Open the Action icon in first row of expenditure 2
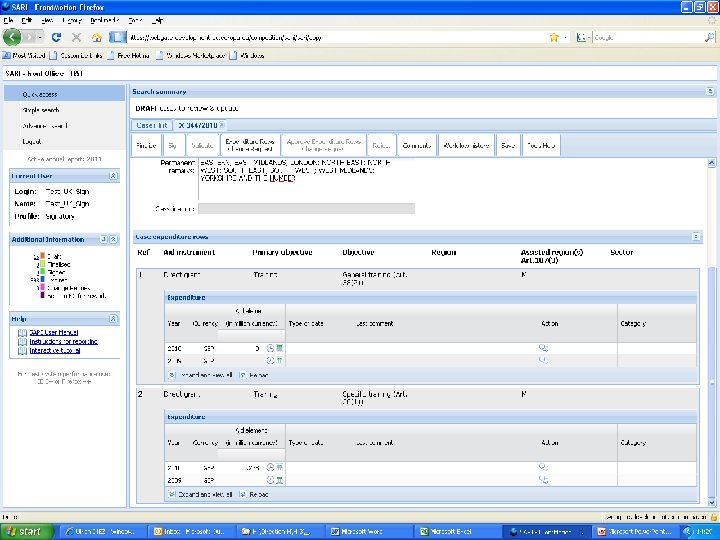720x540 pixels. 543,467
